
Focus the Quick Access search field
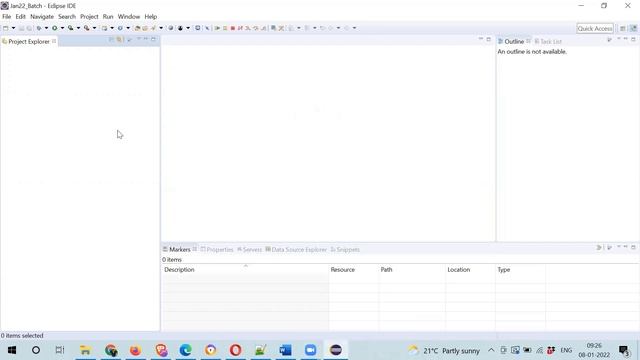pyautogui.click(x=595, y=29)
